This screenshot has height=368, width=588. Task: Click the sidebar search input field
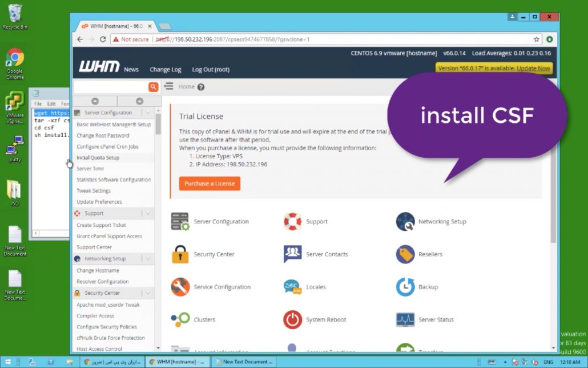(111, 87)
